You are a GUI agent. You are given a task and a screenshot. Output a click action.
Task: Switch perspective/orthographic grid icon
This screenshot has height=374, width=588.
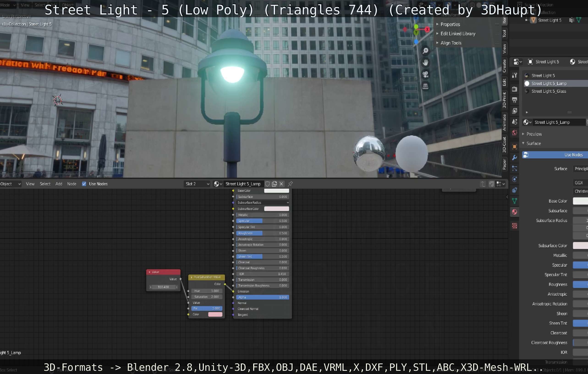(x=425, y=86)
